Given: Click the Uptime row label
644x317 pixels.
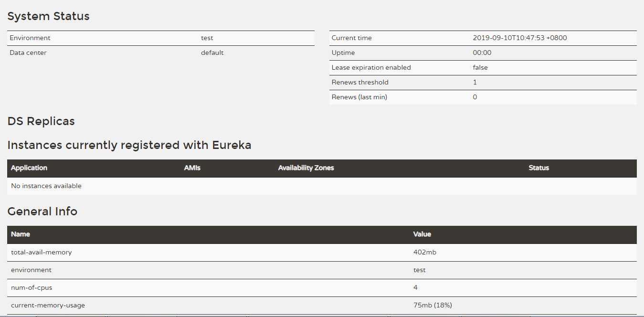Looking at the screenshot, I should pyautogui.click(x=343, y=53).
